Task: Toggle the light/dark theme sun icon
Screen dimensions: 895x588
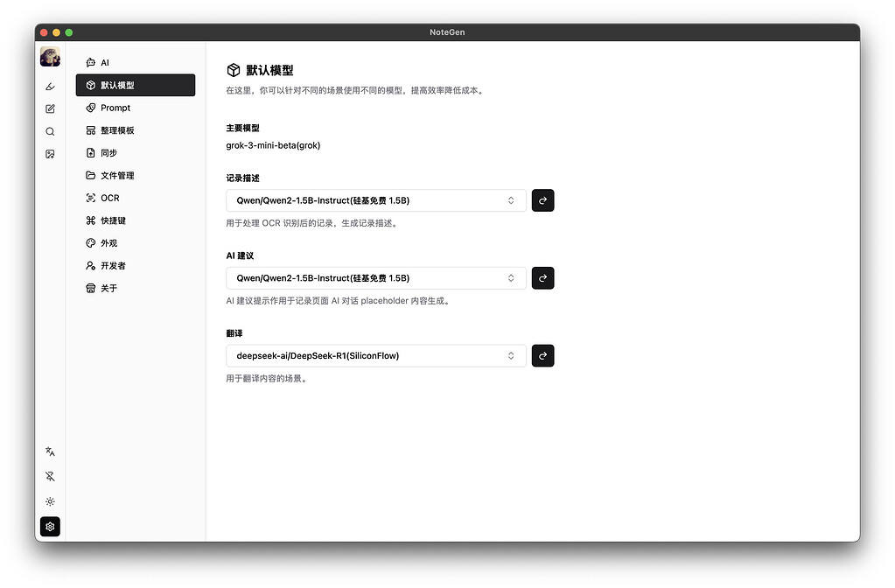Action: pyautogui.click(x=50, y=501)
